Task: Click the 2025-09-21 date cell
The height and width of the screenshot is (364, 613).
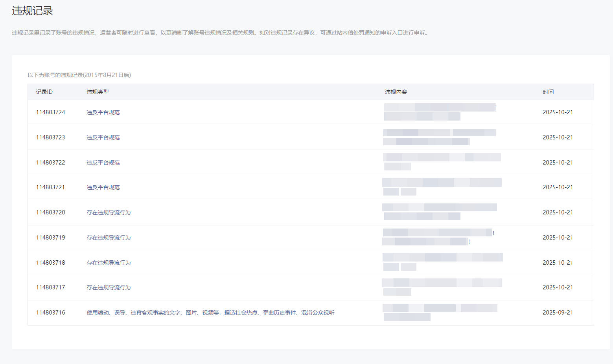Action: point(558,313)
